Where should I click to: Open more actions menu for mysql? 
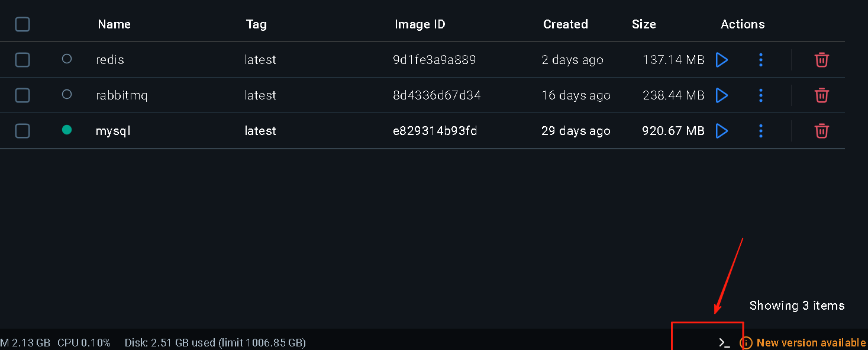(x=761, y=131)
